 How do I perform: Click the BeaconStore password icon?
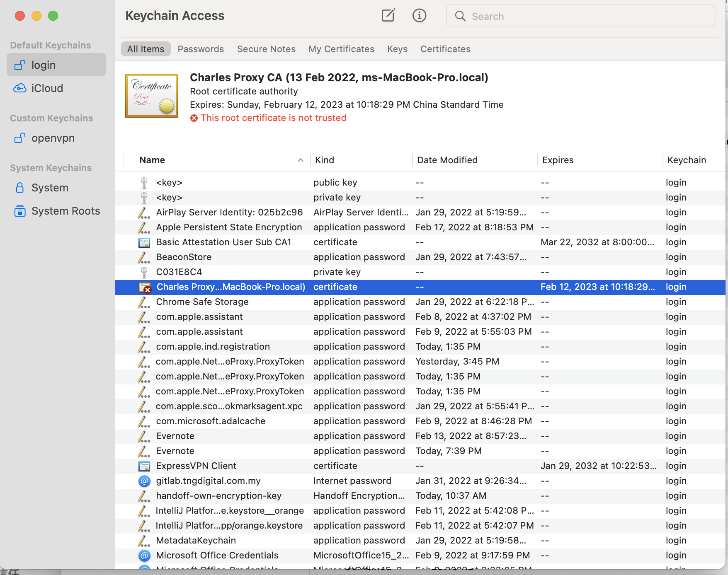point(144,257)
